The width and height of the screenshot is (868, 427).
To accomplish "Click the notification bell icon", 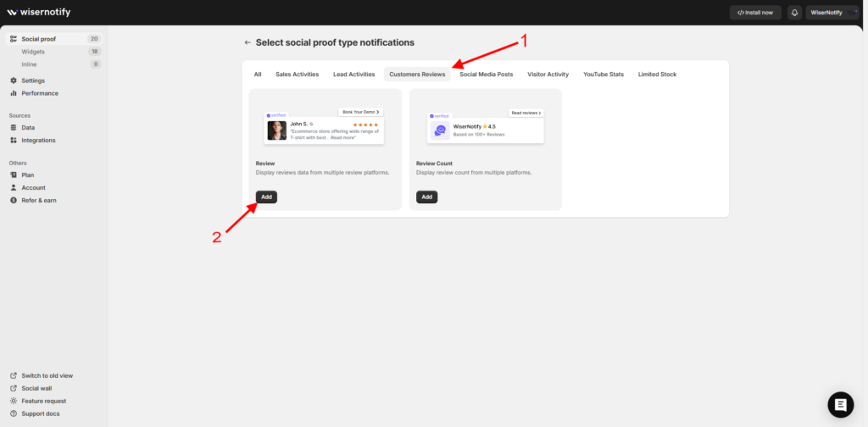I will click(x=794, y=13).
